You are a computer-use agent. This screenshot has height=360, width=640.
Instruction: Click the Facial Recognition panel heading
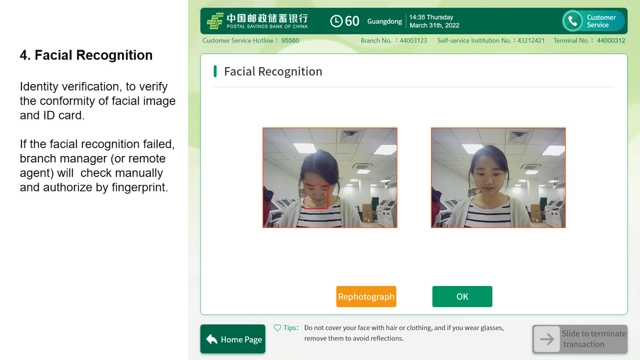[273, 71]
